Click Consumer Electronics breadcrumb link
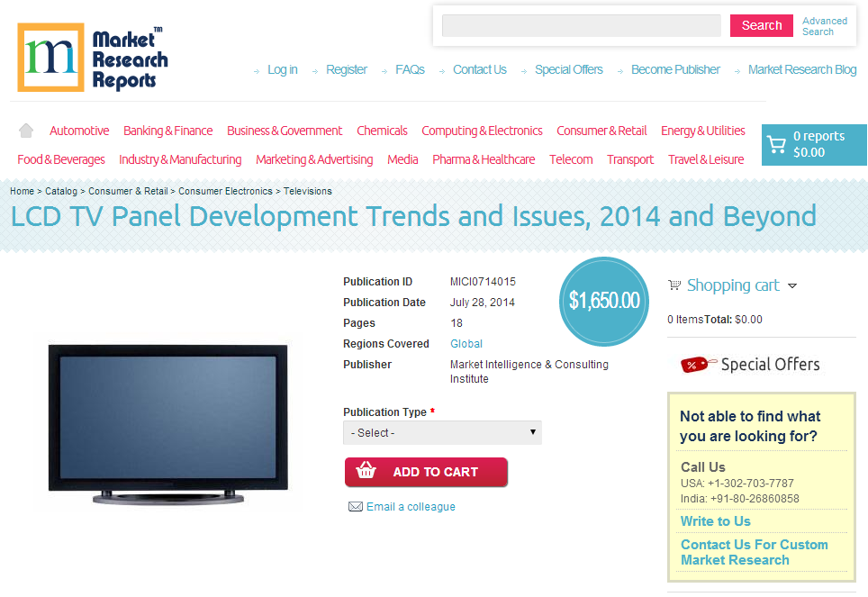This screenshot has height=597, width=868. (x=225, y=191)
